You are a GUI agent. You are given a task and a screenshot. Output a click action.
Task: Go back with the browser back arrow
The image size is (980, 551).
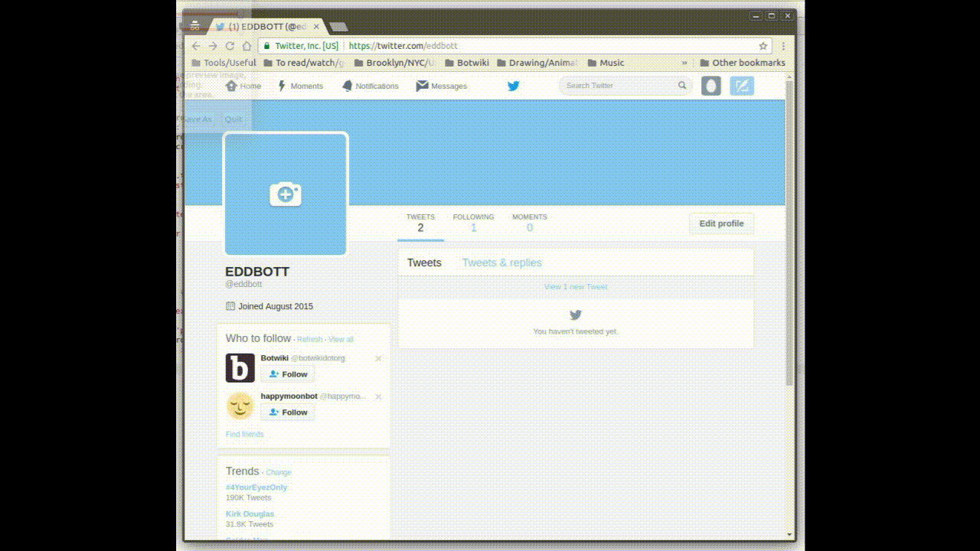(196, 46)
